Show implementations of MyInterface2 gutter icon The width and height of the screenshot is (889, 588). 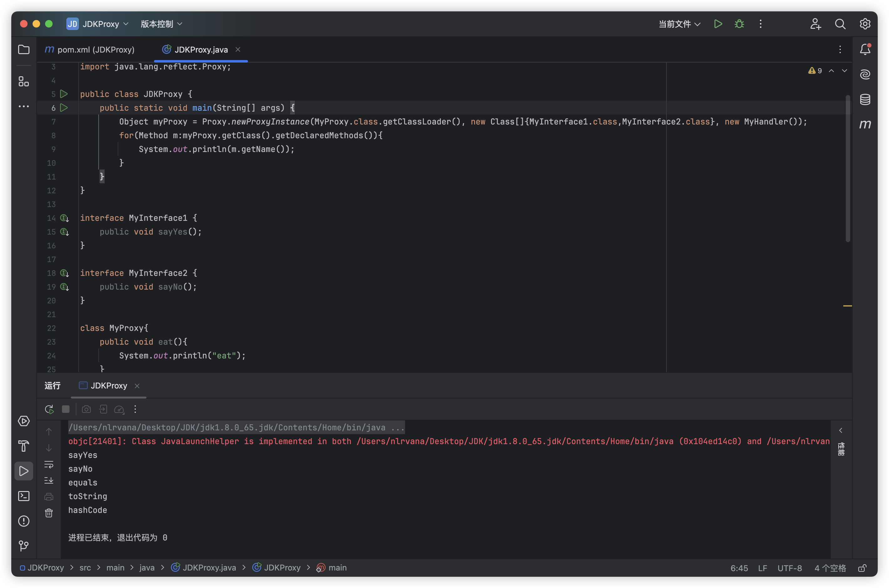tap(64, 273)
